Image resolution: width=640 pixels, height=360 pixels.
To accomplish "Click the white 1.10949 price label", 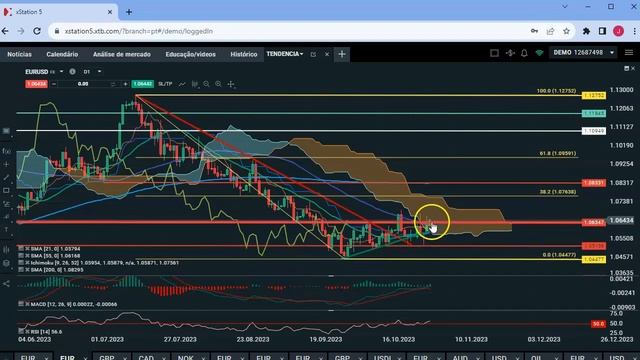I will point(594,131).
